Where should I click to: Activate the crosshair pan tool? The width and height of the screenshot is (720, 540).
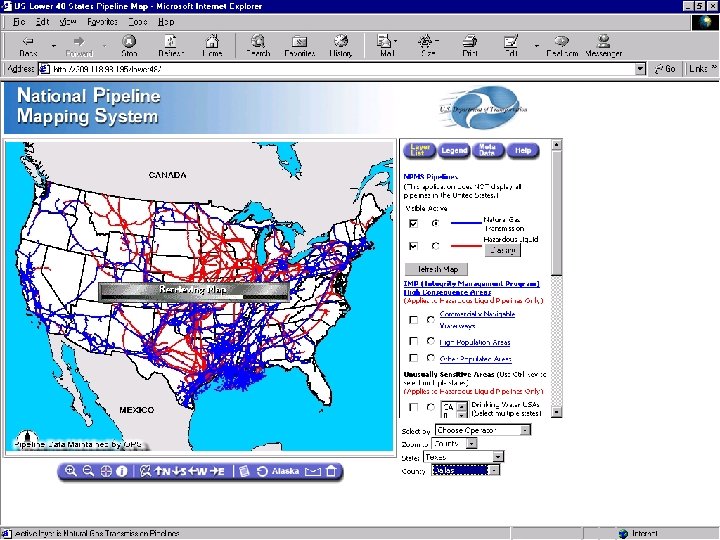tap(106, 471)
